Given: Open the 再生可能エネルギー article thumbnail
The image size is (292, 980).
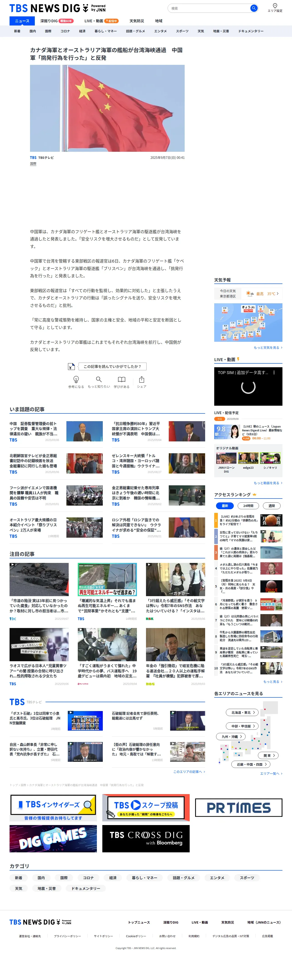Looking at the screenshot, I should (x=107, y=579).
